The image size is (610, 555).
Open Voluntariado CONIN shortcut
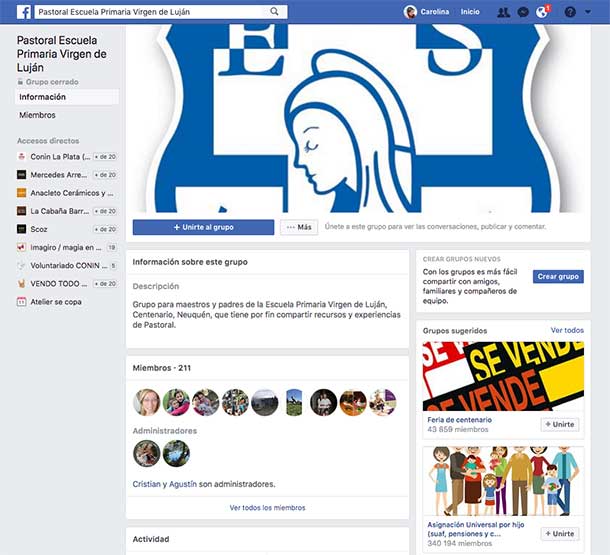pyautogui.click(x=67, y=266)
